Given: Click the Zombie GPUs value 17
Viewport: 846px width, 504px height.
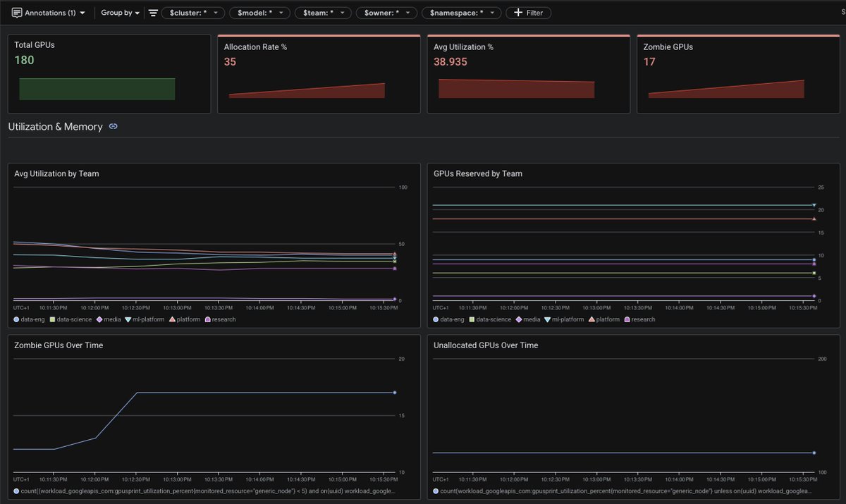Looking at the screenshot, I should coord(649,62).
